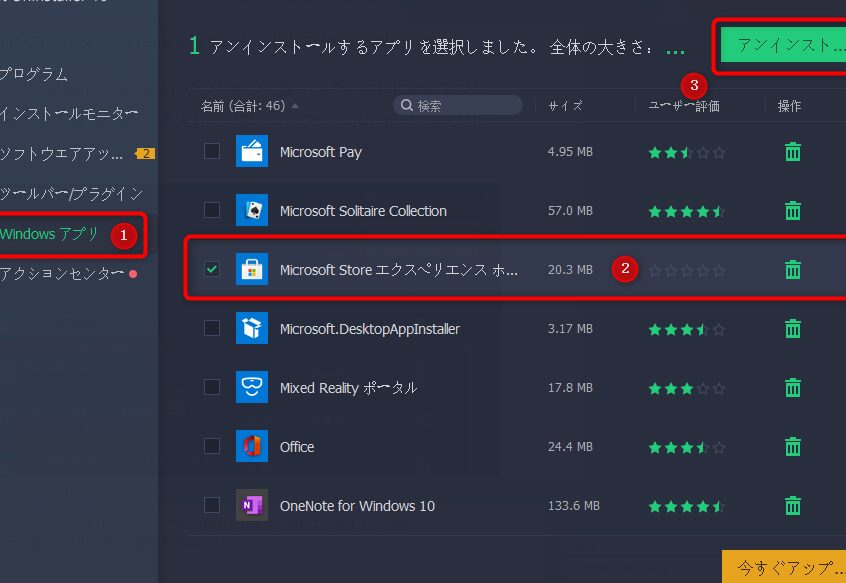The height and width of the screenshot is (583, 846).
Task: Click the Office row star rating
Action: [x=686, y=448]
